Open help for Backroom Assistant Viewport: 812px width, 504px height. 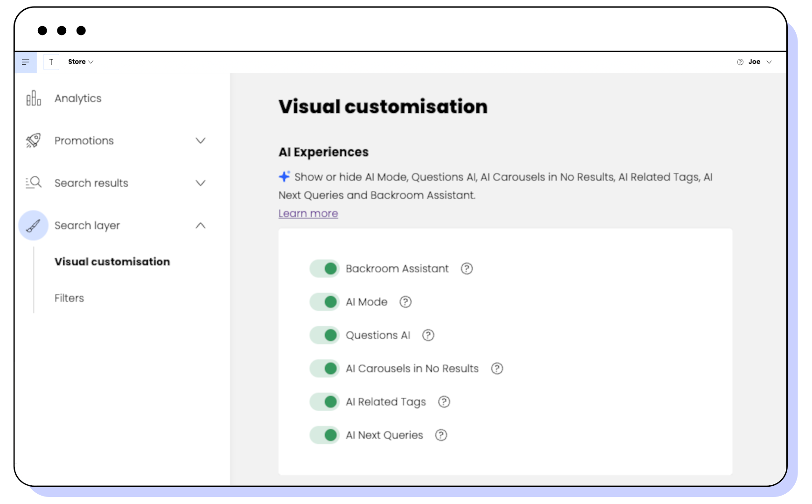tap(467, 269)
